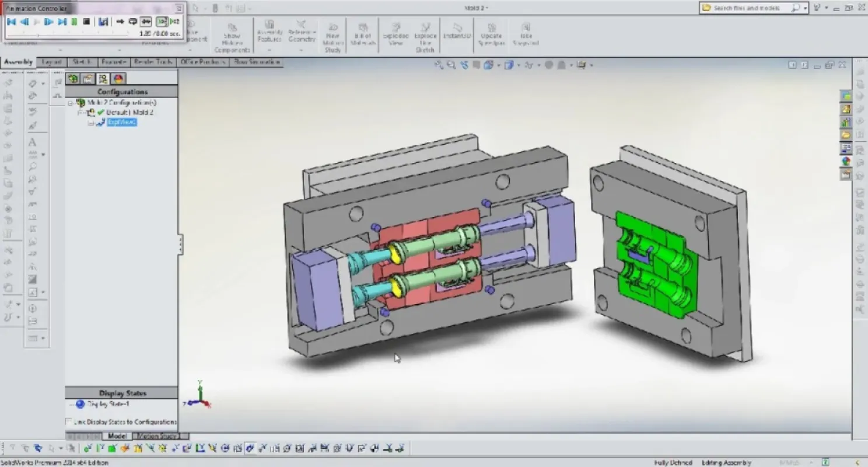Pause the animation in Animation Controller
868x467 pixels.
pyautogui.click(x=74, y=22)
